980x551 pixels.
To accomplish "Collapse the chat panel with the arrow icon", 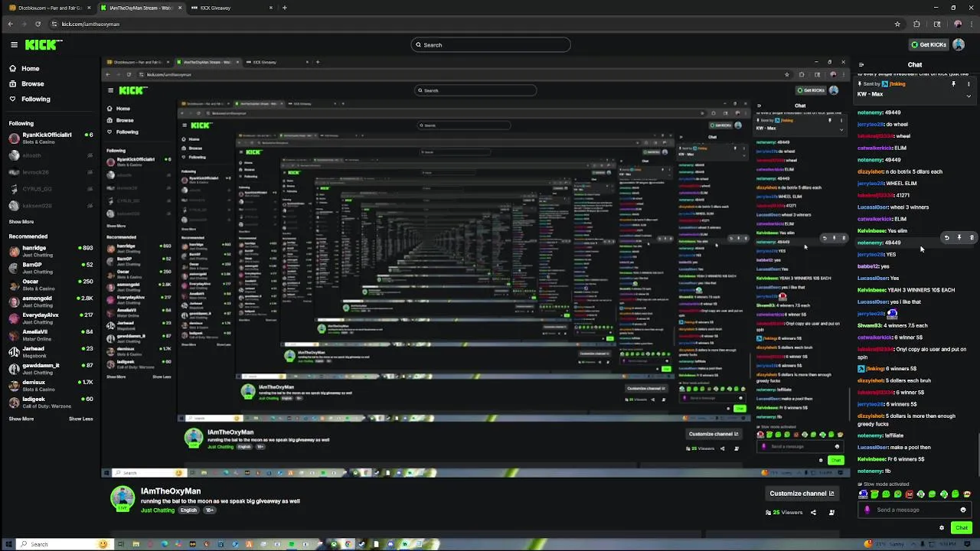I will (861, 65).
